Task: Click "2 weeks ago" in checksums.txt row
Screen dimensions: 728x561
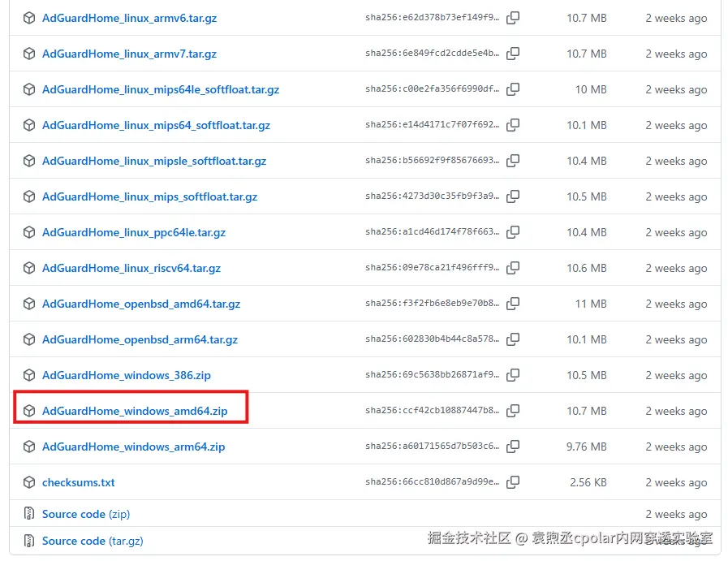Action: pyautogui.click(x=677, y=483)
